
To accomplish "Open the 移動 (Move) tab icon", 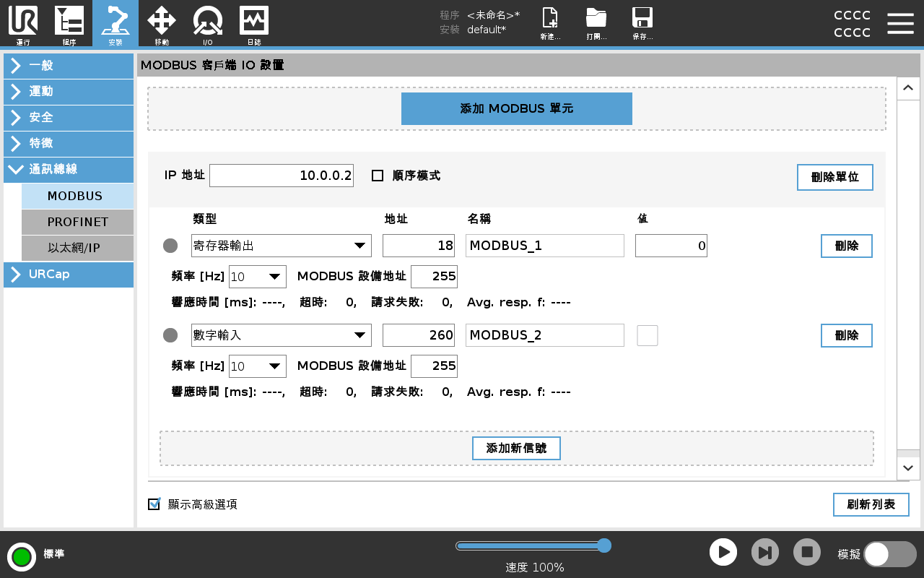I will pyautogui.click(x=162, y=24).
